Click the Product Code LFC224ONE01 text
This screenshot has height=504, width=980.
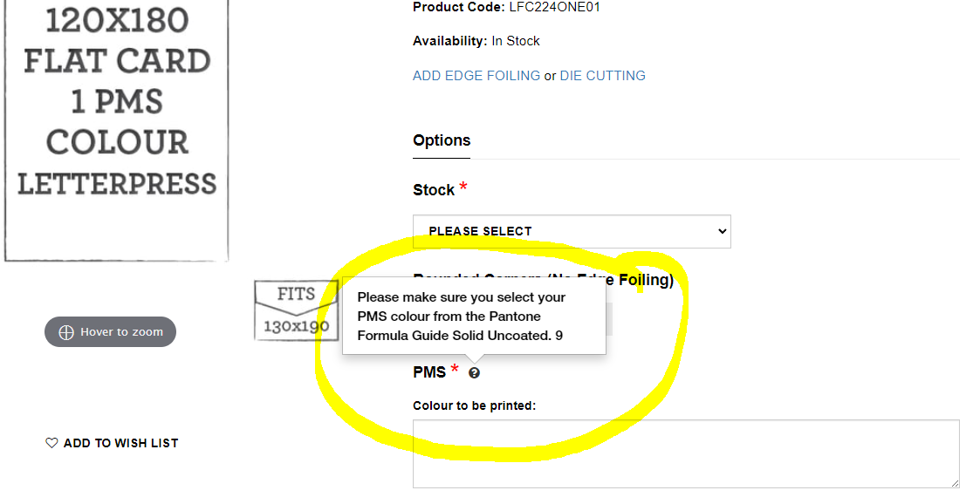(506, 7)
